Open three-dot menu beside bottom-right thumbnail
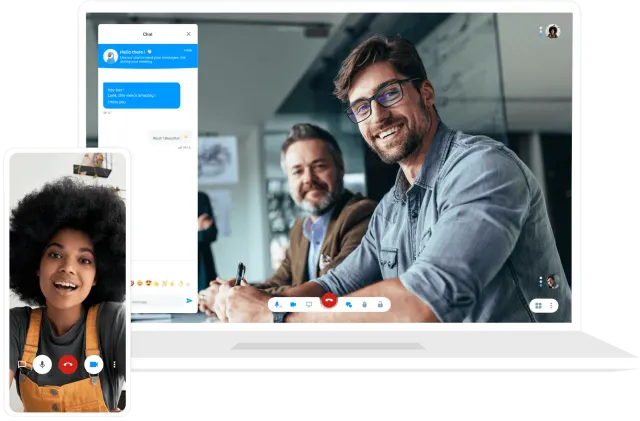Screen dimensions: 640x421 (x=541, y=281)
